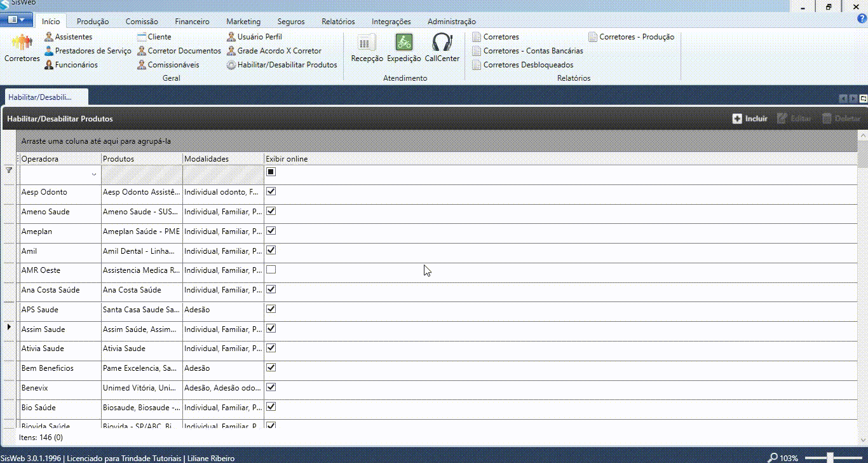
Task: Switch to Produção ribbon tab
Action: (x=93, y=22)
